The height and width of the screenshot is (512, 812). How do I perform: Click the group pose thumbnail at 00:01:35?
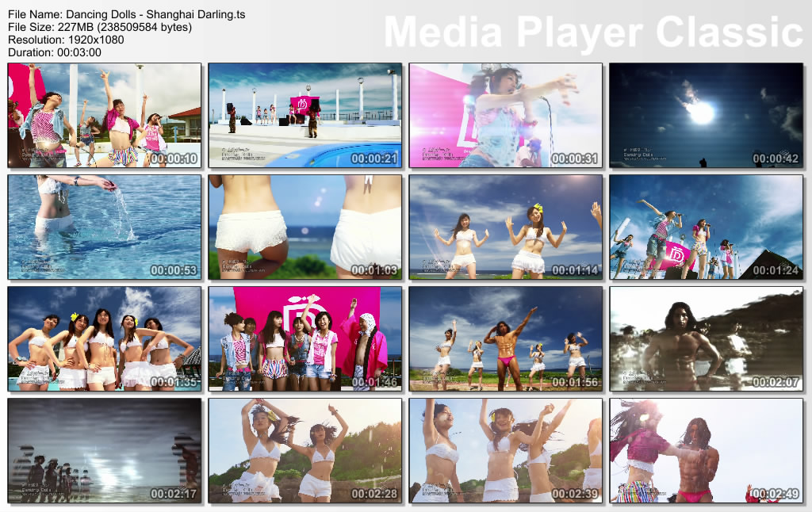point(105,339)
